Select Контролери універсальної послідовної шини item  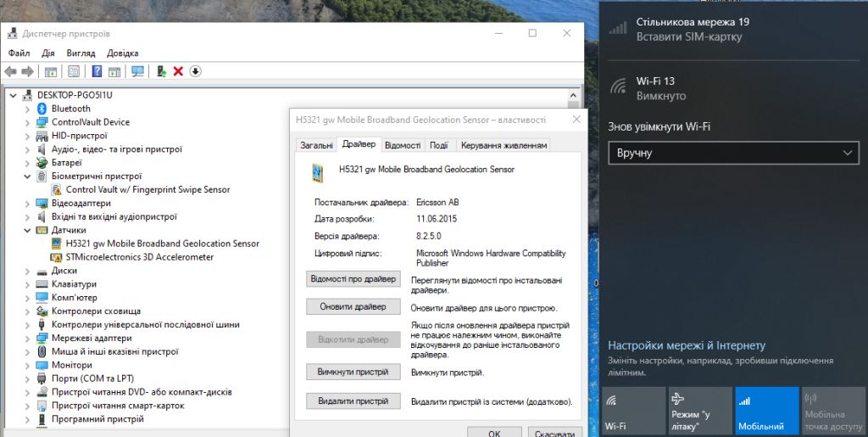(146, 325)
